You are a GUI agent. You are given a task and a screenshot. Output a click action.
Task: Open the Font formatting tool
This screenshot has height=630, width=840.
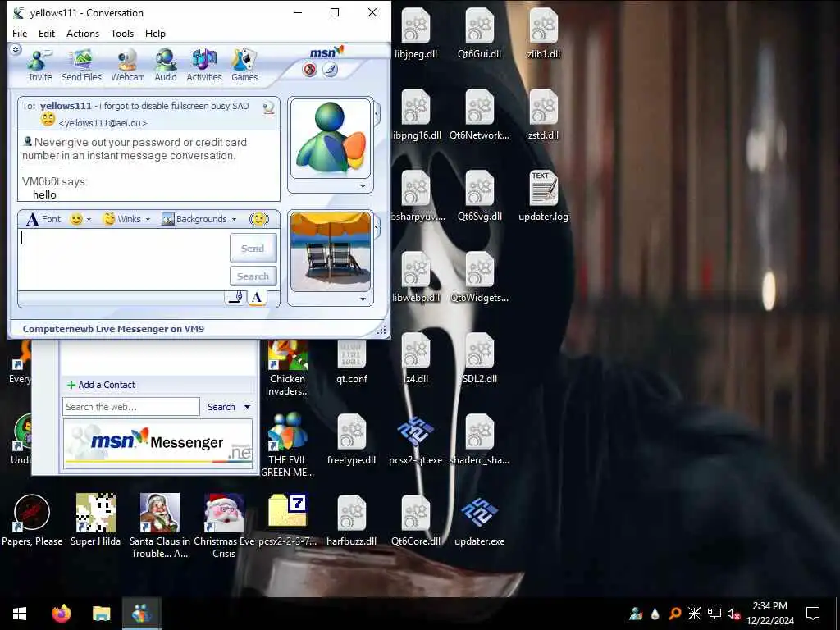pyautogui.click(x=44, y=219)
